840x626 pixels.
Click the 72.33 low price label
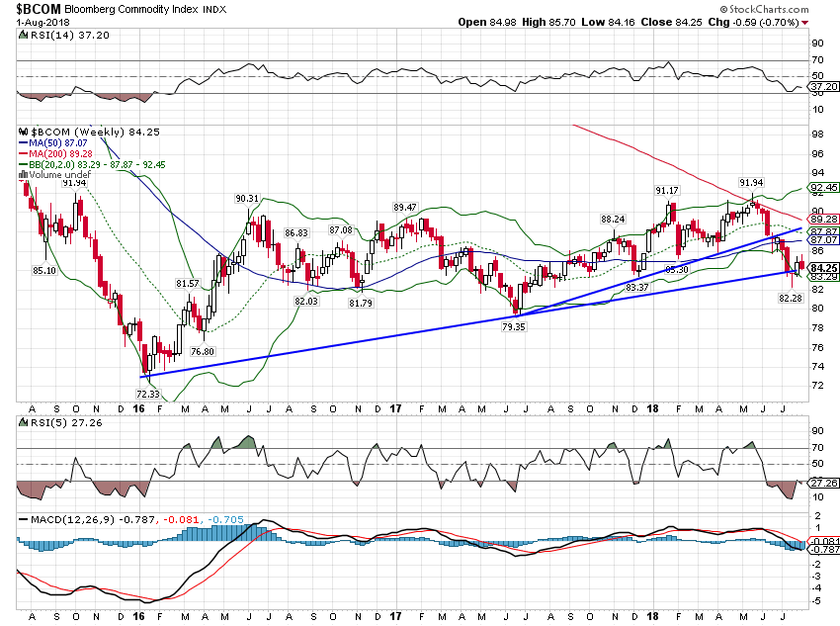tap(148, 394)
